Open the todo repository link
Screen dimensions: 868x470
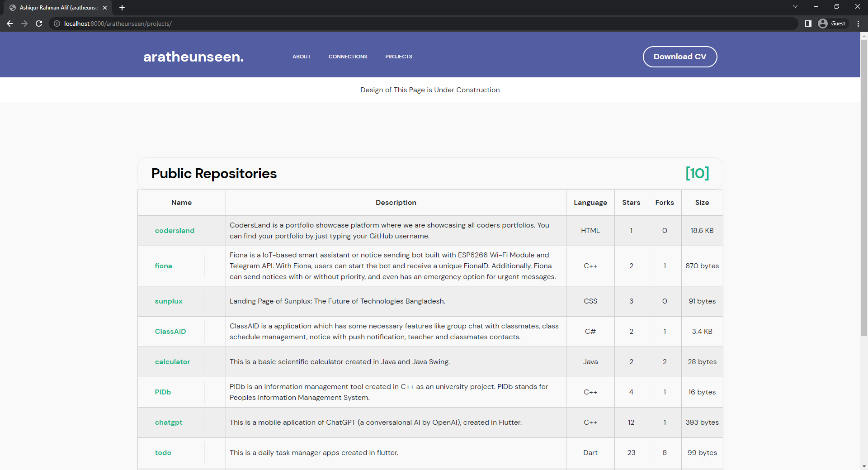163,452
